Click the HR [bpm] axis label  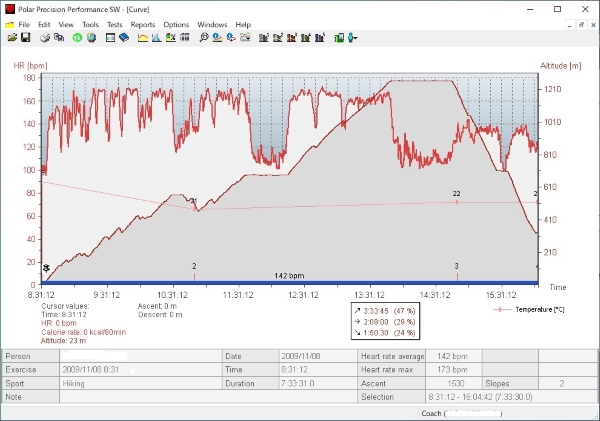click(x=30, y=66)
